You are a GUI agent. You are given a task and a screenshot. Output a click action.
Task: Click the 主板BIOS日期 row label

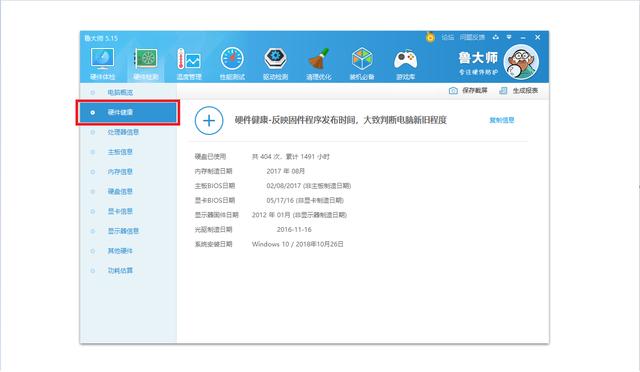[x=215, y=186]
